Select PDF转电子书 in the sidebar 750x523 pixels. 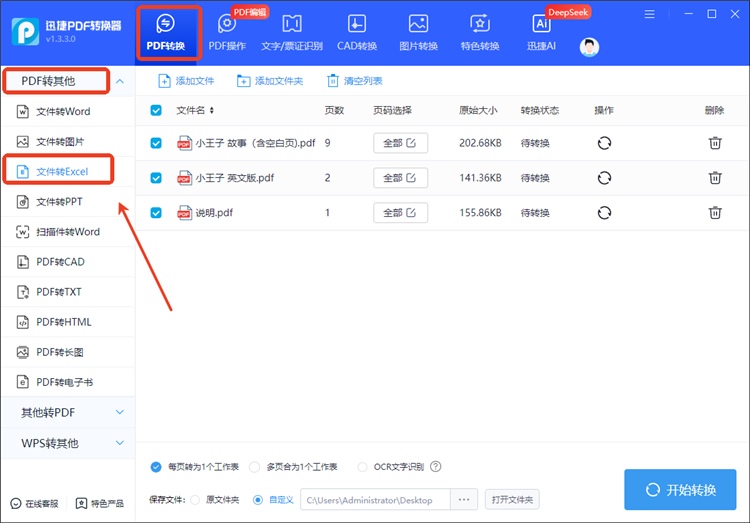click(x=67, y=382)
